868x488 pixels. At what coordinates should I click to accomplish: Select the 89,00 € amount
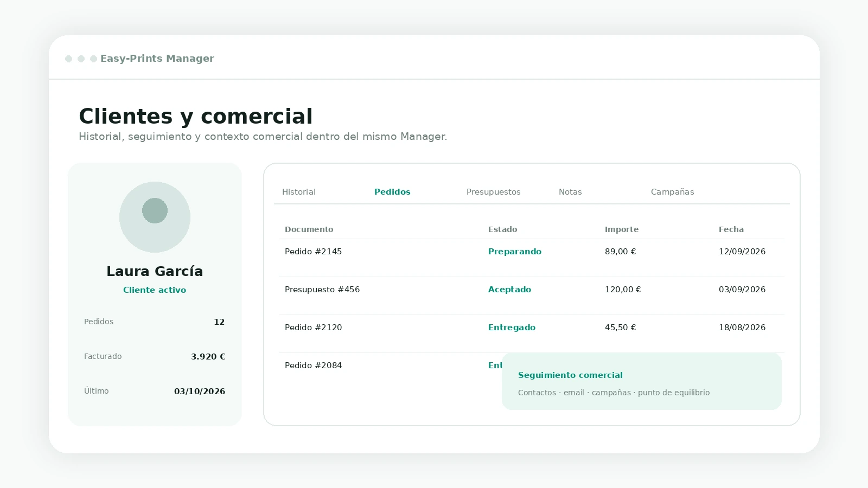[621, 252]
